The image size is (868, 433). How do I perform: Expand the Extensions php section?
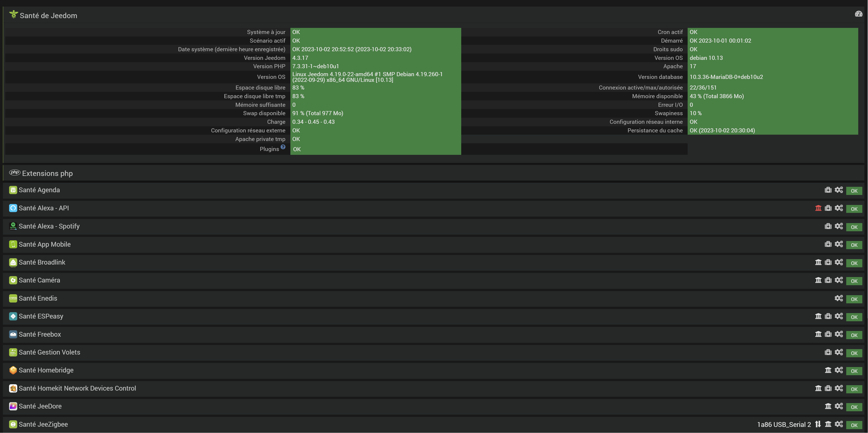pyautogui.click(x=47, y=173)
